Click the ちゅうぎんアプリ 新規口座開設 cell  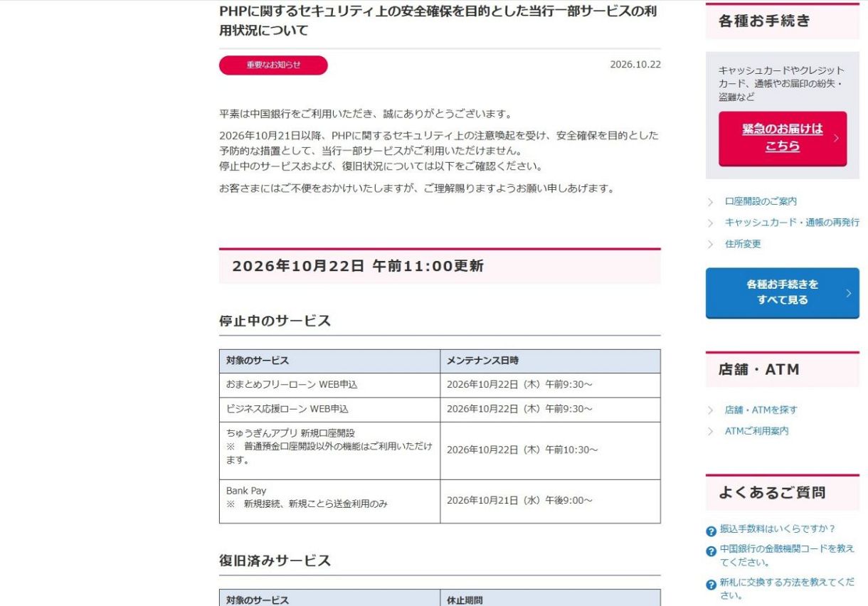(x=329, y=450)
